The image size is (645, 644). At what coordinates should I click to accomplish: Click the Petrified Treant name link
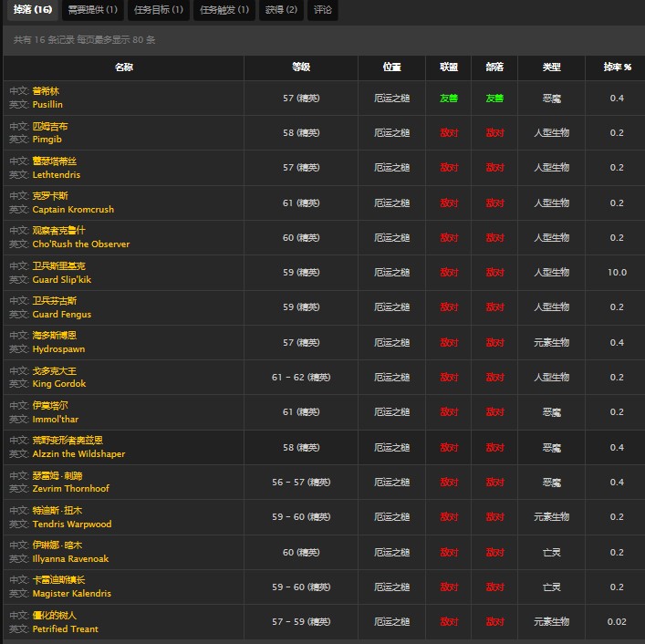[x=65, y=628]
